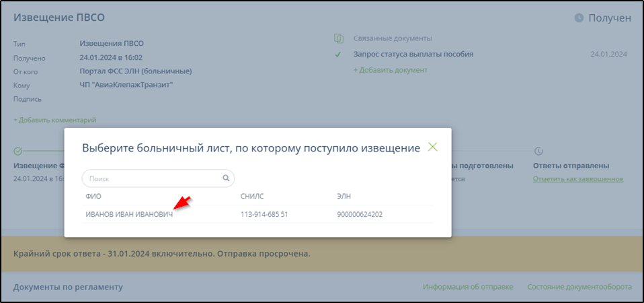Click the ЭЛН column header
This screenshot has height=303, width=644.
click(344, 197)
